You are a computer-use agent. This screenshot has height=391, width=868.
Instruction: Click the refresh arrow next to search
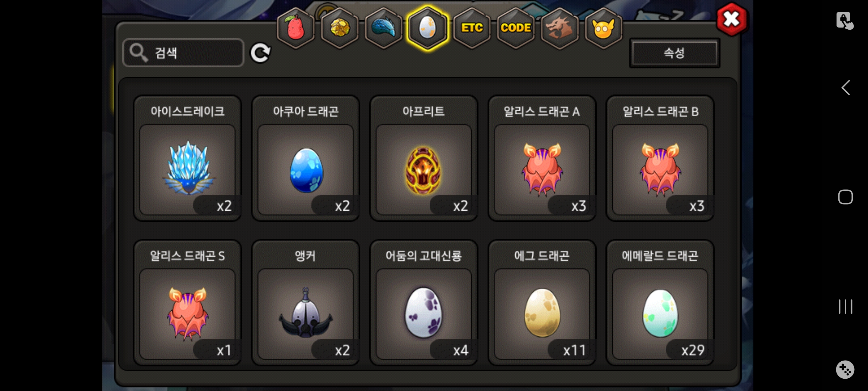(x=260, y=53)
